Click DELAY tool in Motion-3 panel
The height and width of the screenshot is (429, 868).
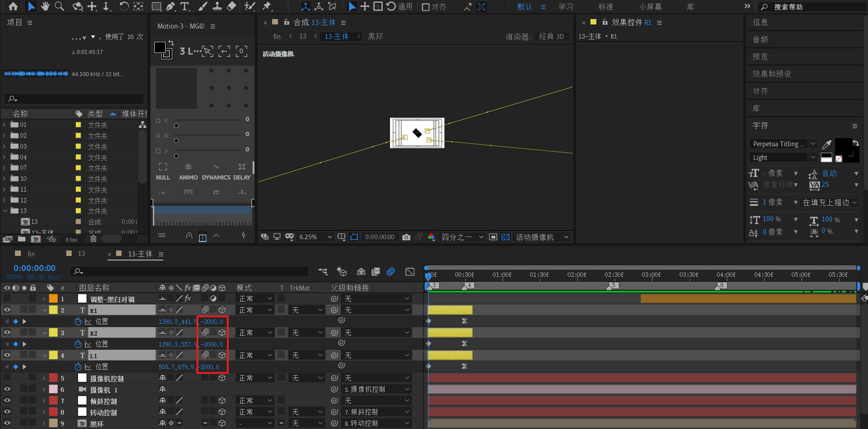242,172
